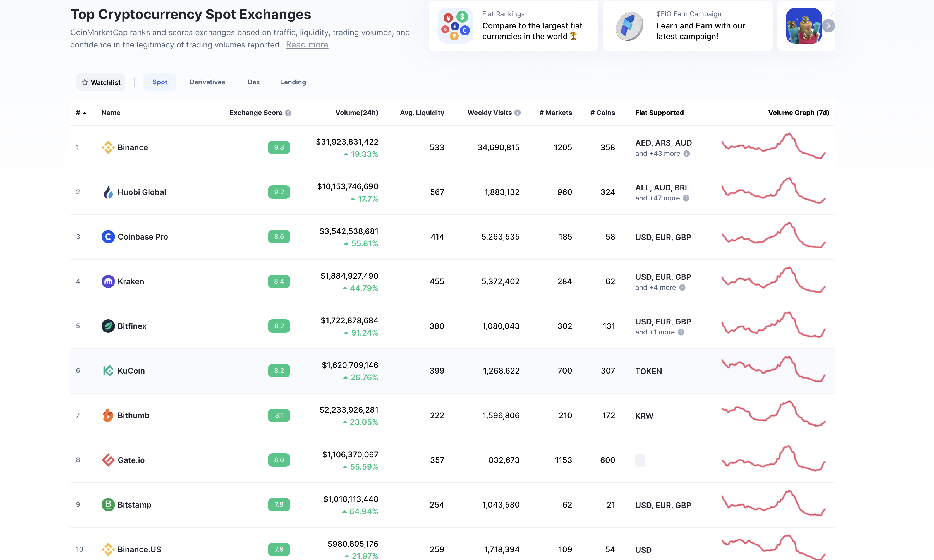Click the Kraken 7d volume graph
This screenshot has height=560, width=934.
click(x=774, y=280)
